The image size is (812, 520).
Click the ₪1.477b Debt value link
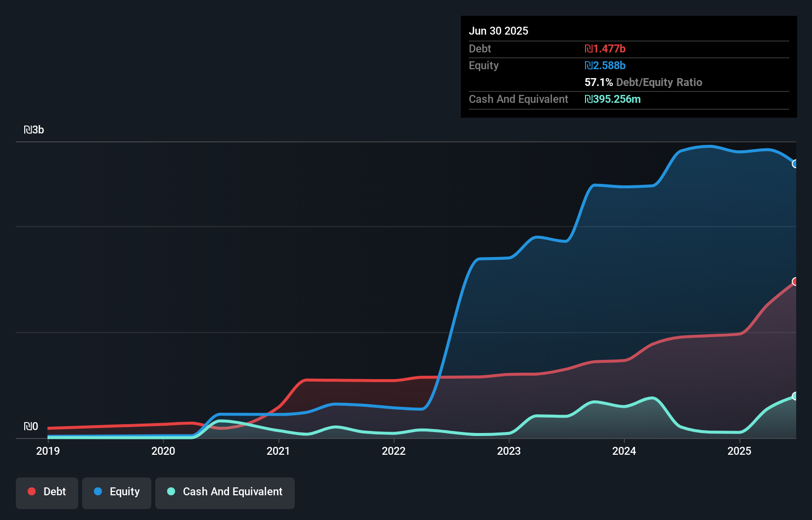605,48
